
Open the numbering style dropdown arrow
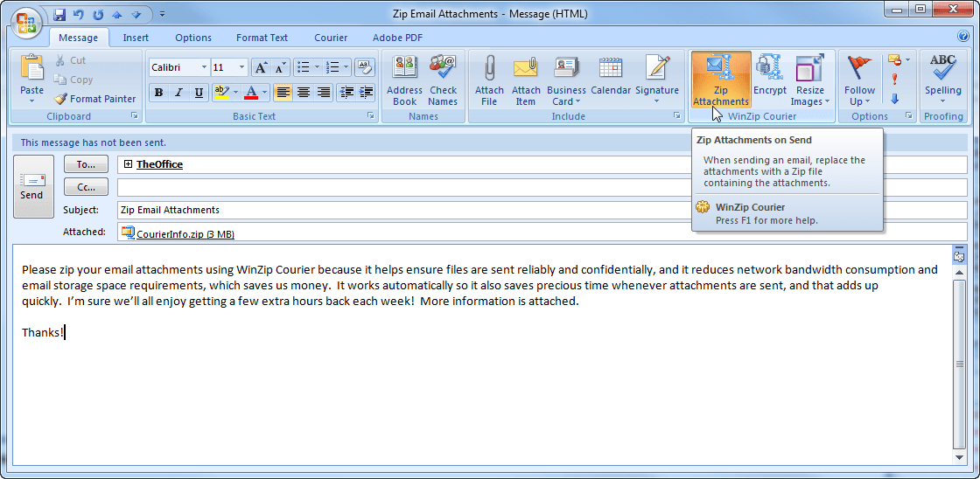[346, 66]
